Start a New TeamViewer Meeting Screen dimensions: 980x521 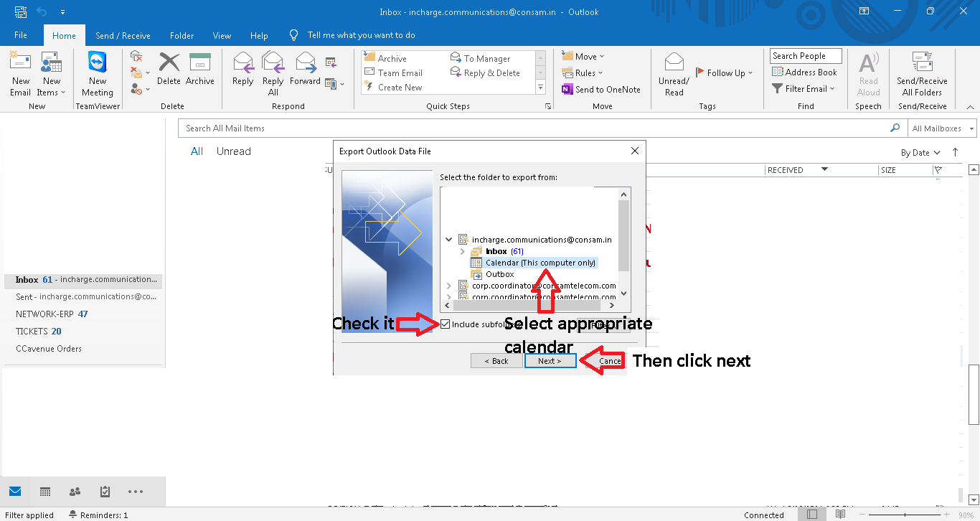97,74
